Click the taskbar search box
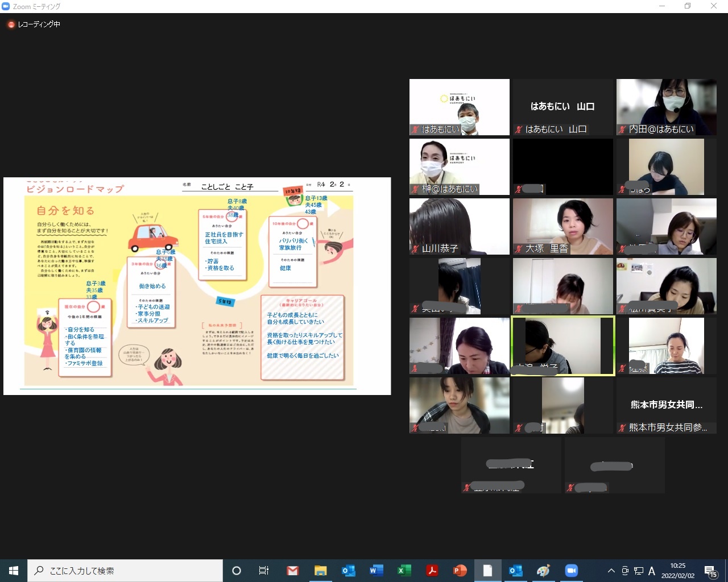 point(125,571)
